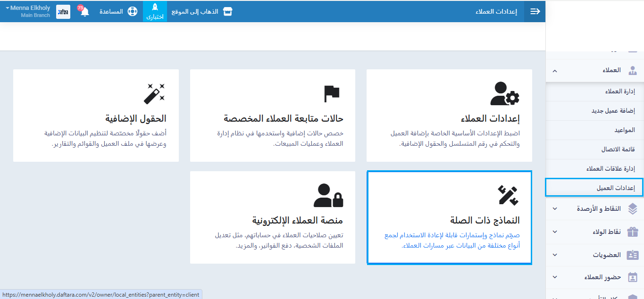Click the Daftra logo in the header

63,12
